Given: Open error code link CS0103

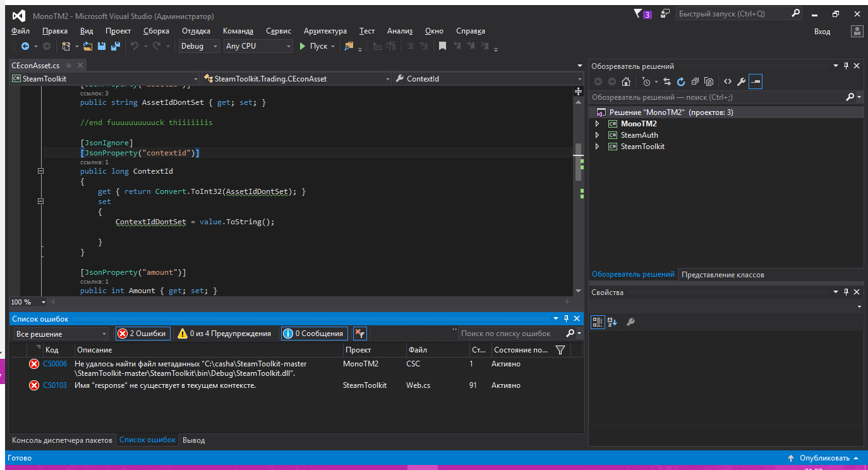Looking at the screenshot, I should coord(55,385).
